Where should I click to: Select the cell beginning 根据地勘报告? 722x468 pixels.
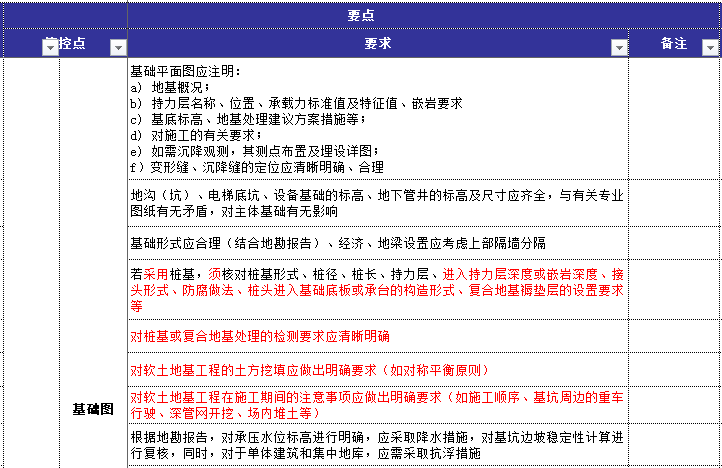pos(378,445)
